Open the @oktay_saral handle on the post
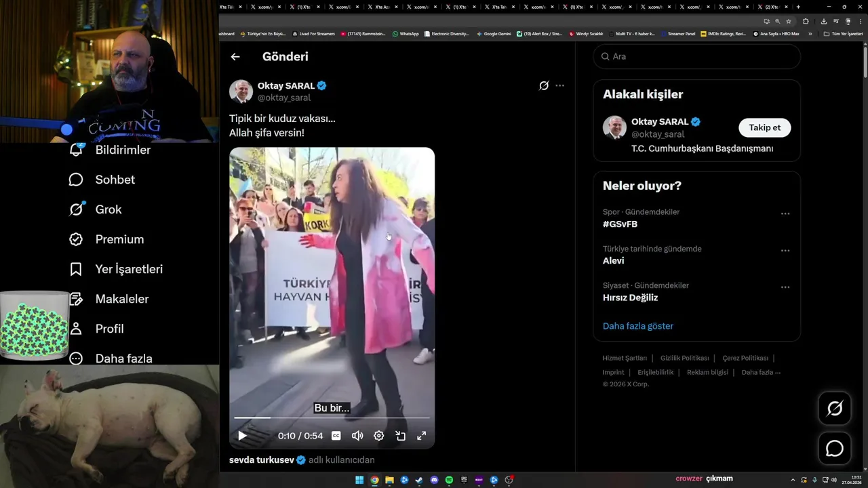This screenshot has width=868, height=488. (x=284, y=98)
